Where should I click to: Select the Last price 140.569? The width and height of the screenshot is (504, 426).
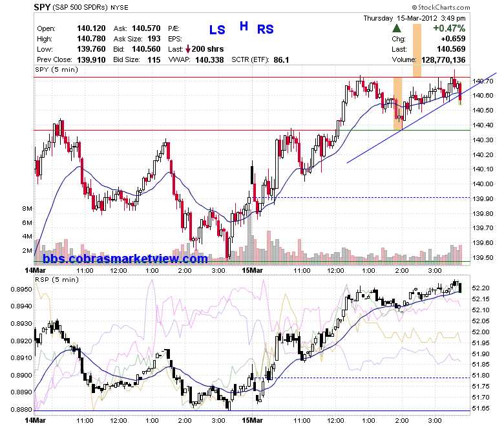pyautogui.click(x=451, y=49)
